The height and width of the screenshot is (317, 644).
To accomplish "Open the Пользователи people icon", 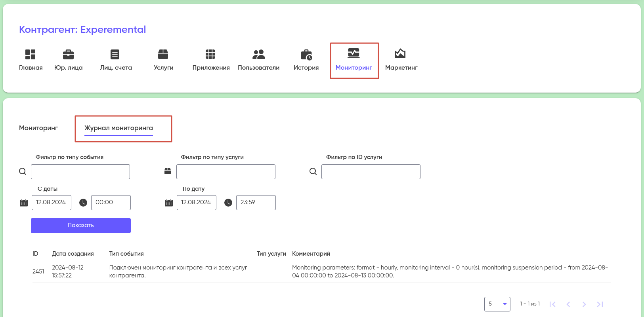I will [x=258, y=55].
